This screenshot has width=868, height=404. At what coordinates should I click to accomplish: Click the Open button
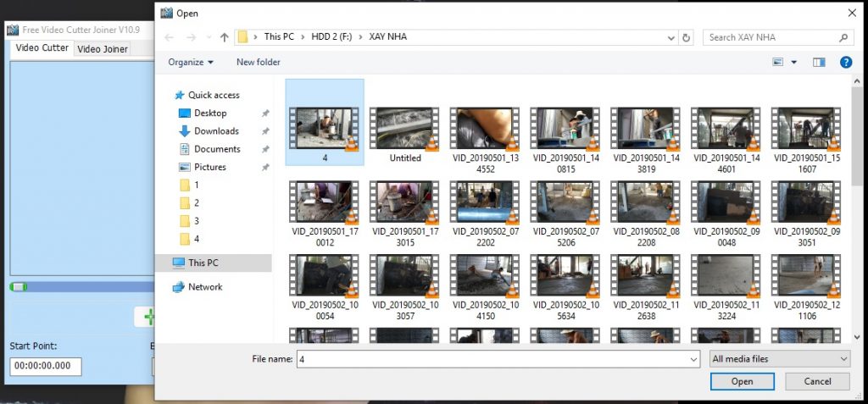pyautogui.click(x=742, y=381)
